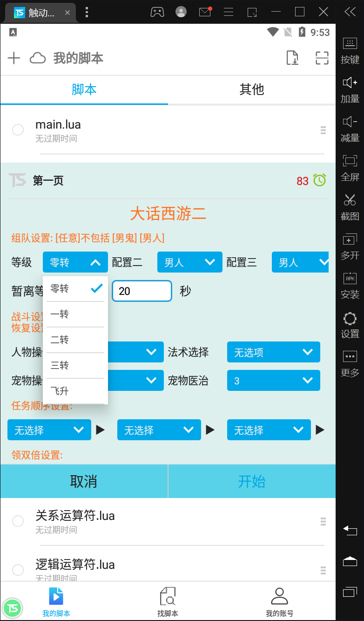Choose 飞升 from the dropdown list
The width and height of the screenshot is (364, 621).
point(75,391)
